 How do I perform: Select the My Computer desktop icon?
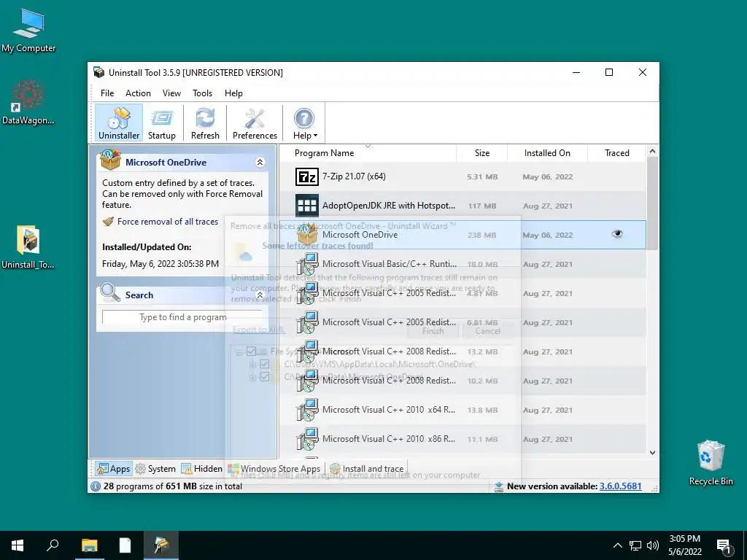(x=28, y=31)
